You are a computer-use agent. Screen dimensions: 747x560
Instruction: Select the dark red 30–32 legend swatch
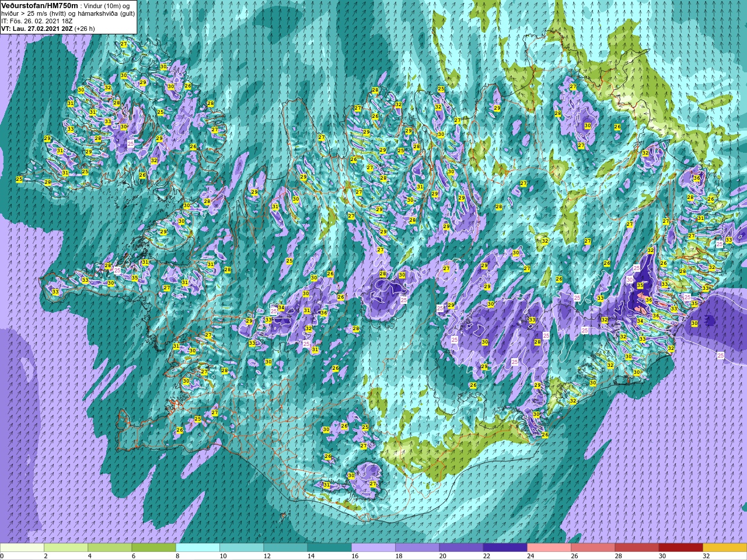[681, 548]
